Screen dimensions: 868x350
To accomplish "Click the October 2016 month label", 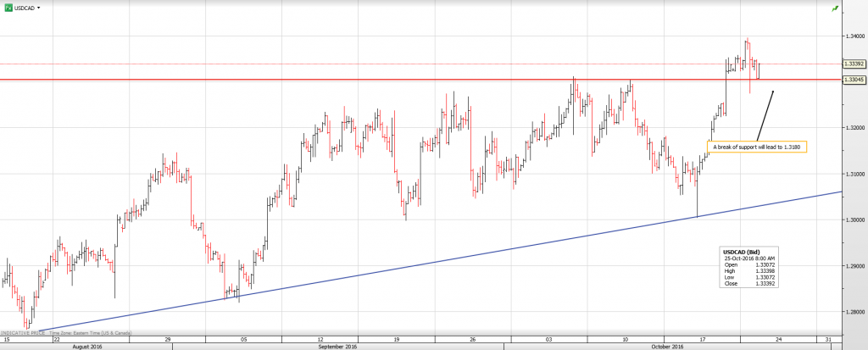I will click(666, 347).
